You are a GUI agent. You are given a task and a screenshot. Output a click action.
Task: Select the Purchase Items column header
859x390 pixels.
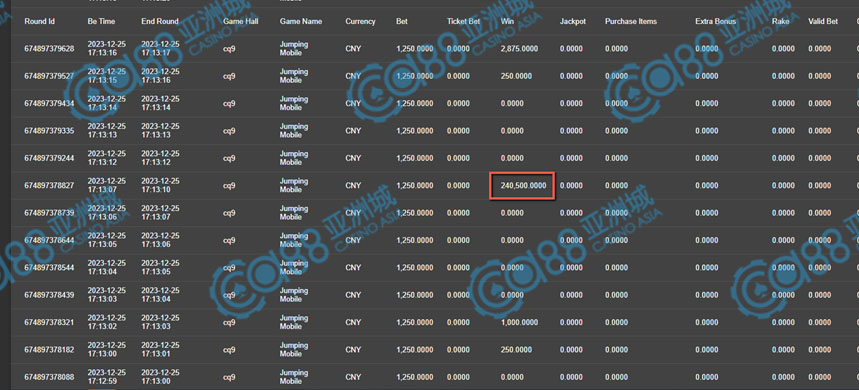point(631,21)
